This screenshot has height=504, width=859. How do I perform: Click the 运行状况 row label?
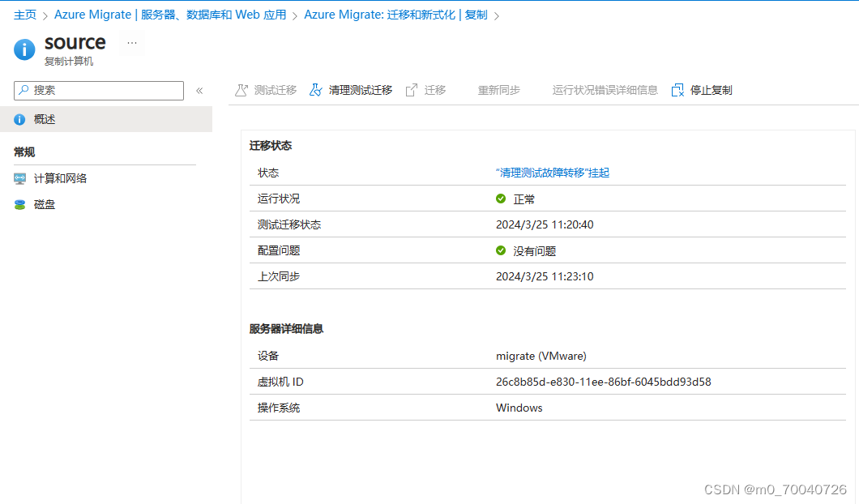pos(278,199)
